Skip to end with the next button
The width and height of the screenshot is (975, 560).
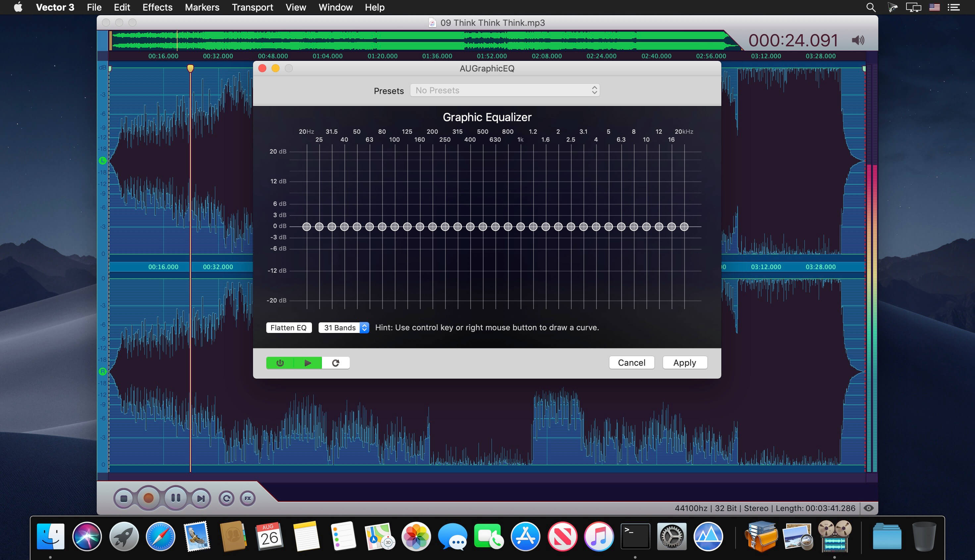(x=201, y=498)
